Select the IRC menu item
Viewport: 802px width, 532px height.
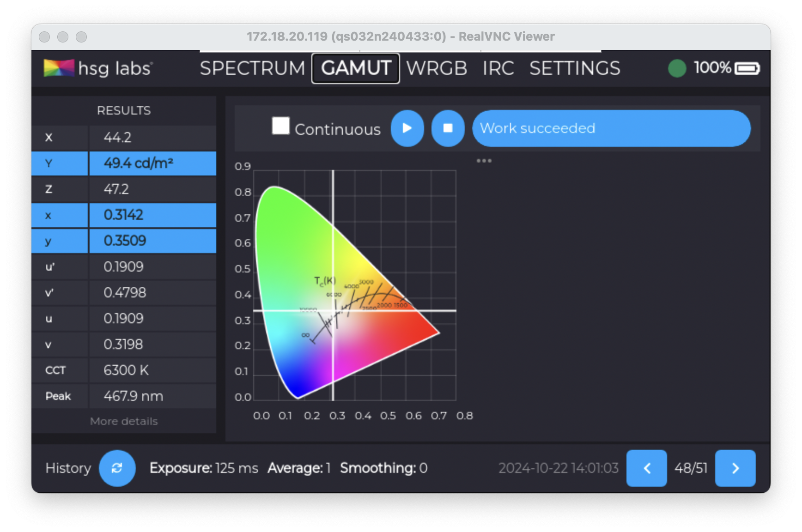coord(498,68)
